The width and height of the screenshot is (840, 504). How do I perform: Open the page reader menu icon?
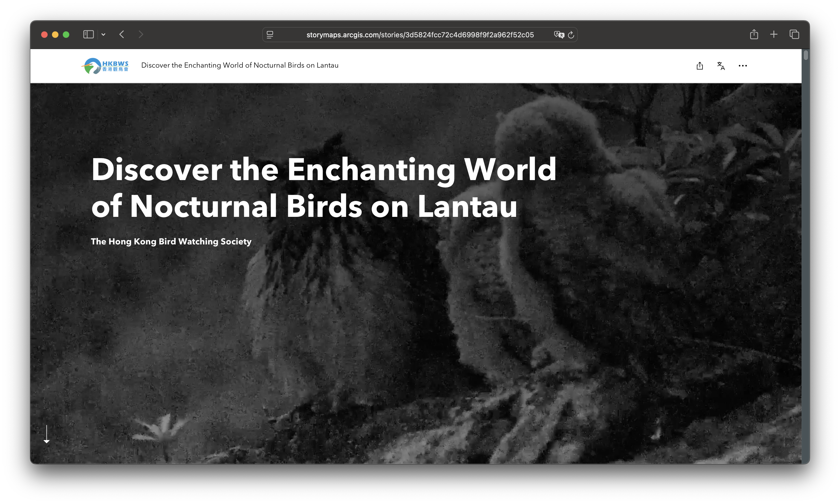[270, 35]
